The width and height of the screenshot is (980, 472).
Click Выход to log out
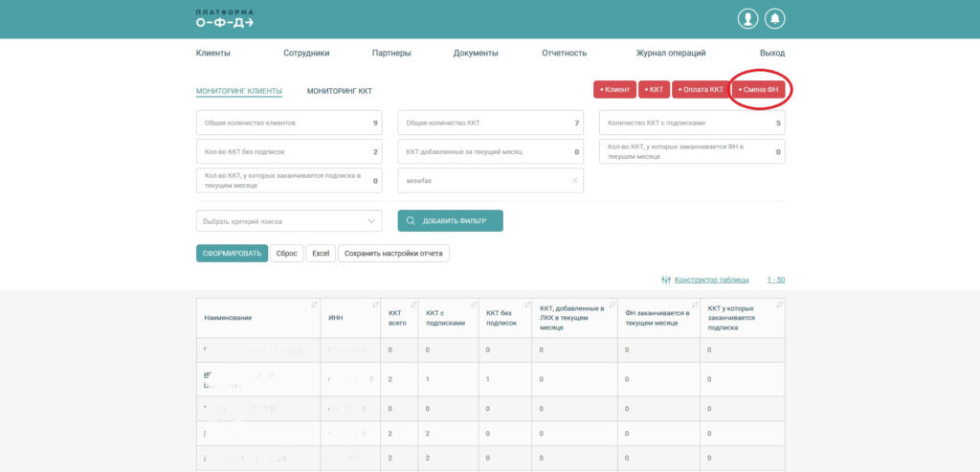tap(772, 54)
